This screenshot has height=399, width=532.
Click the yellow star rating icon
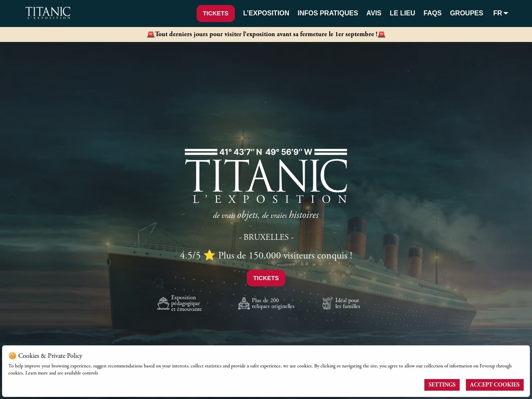(209, 255)
